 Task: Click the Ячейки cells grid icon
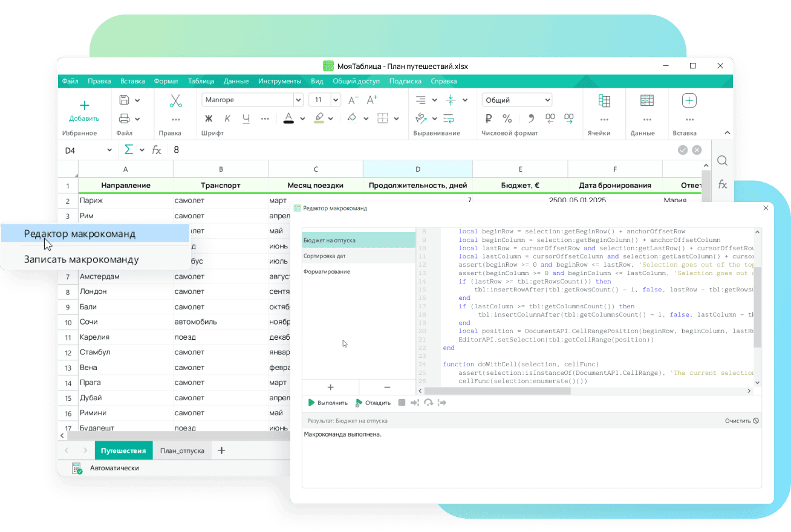coord(604,101)
